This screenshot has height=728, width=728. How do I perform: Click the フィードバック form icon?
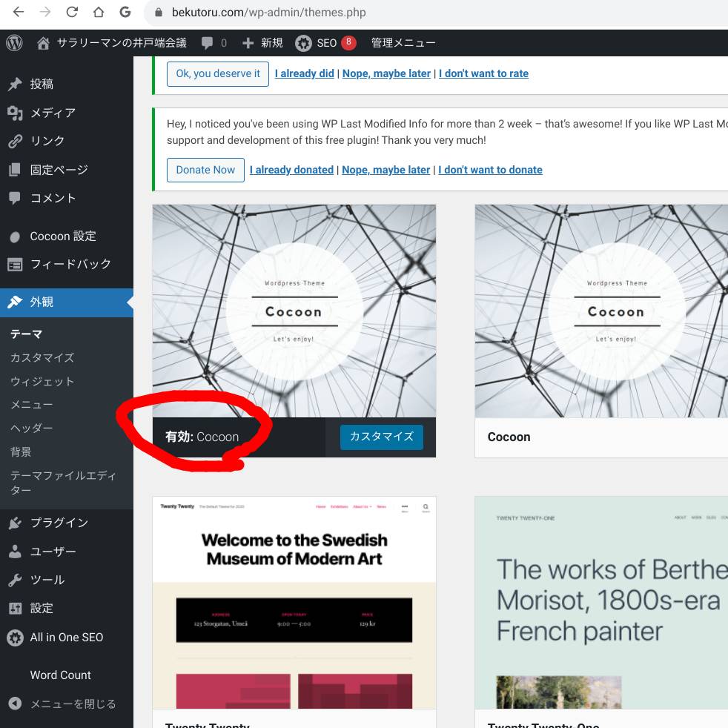tap(15, 265)
